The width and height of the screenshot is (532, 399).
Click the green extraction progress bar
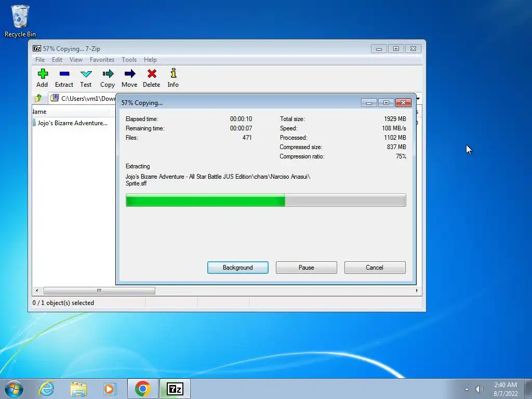[265, 200]
